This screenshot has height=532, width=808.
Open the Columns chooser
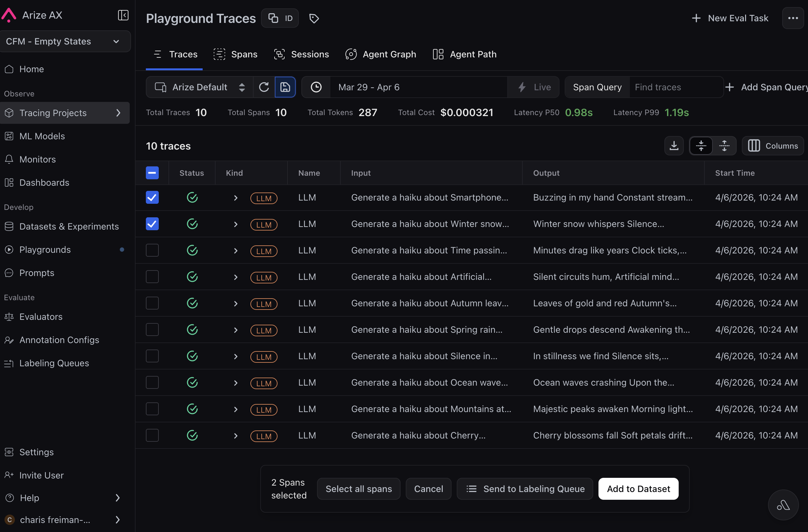(x=773, y=145)
